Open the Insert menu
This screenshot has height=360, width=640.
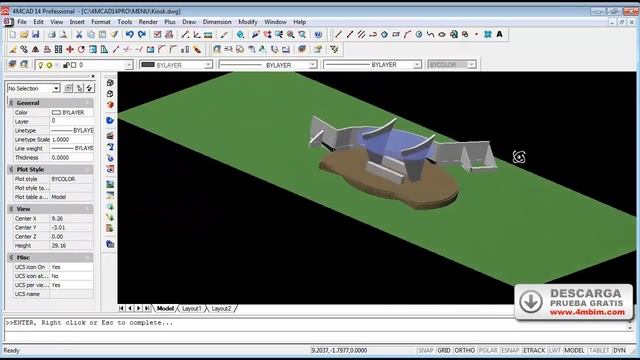pyautogui.click(x=77, y=22)
